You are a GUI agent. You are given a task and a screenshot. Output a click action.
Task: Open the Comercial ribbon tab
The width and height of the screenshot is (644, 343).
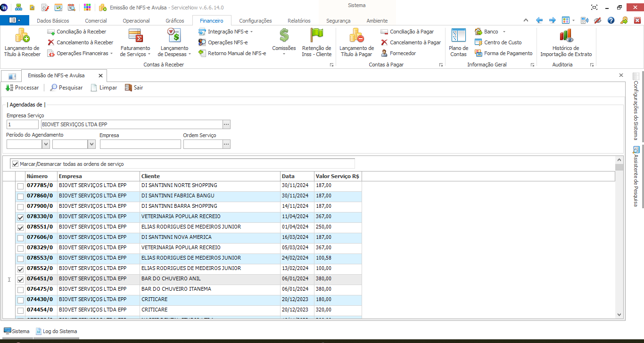[x=96, y=21]
